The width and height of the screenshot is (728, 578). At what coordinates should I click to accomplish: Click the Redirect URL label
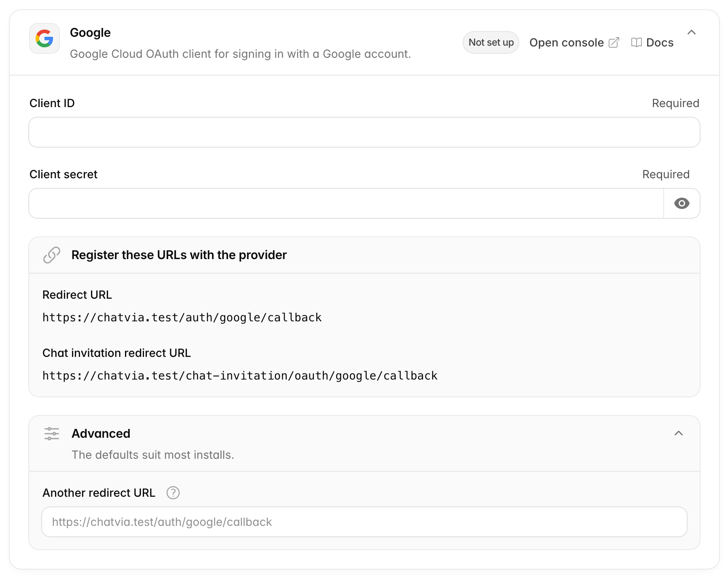[77, 295]
